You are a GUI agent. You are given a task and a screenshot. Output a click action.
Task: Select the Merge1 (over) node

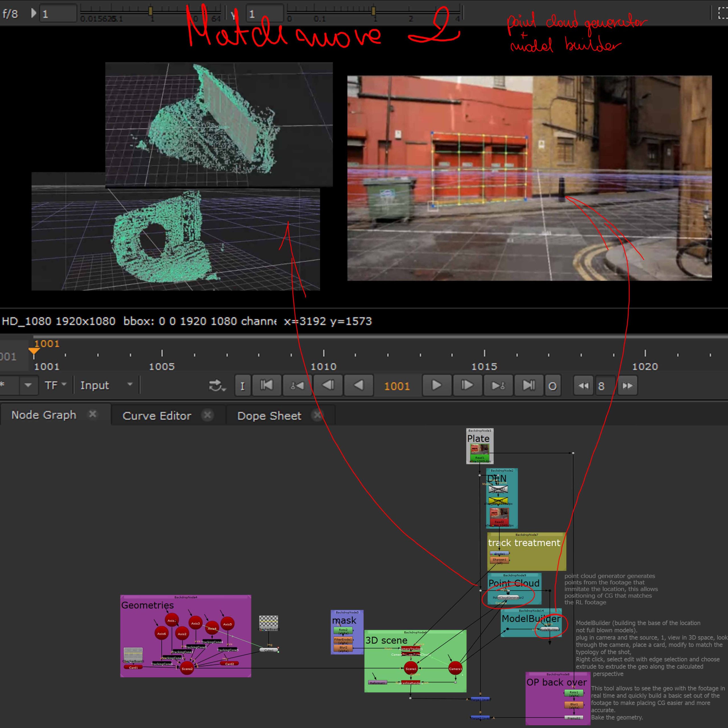(x=481, y=699)
